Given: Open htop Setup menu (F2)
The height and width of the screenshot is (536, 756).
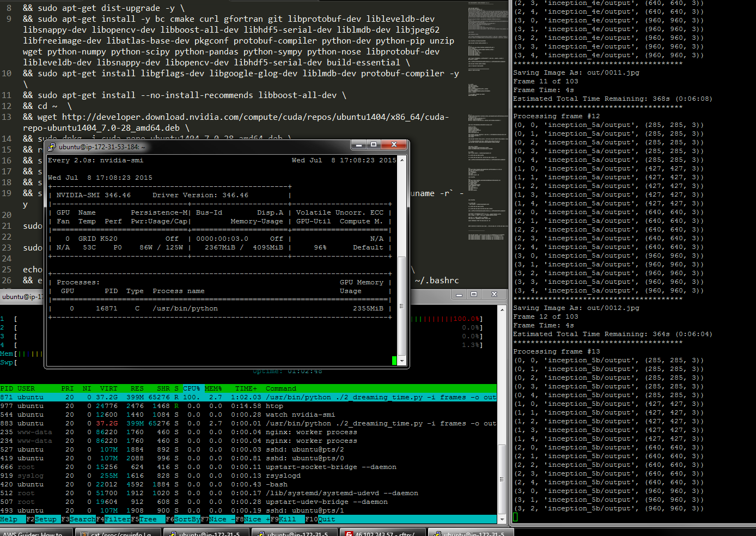Looking at the screenshot, I should point(46,519).
